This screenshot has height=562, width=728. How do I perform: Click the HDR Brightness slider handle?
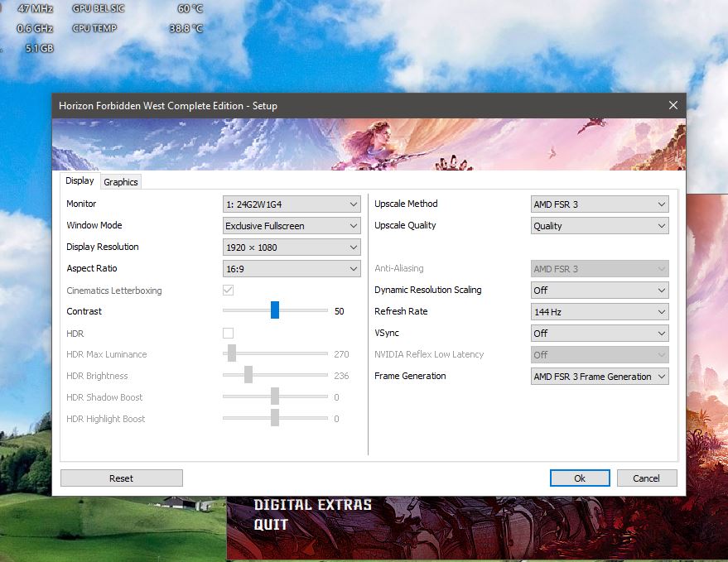(248, 374)
